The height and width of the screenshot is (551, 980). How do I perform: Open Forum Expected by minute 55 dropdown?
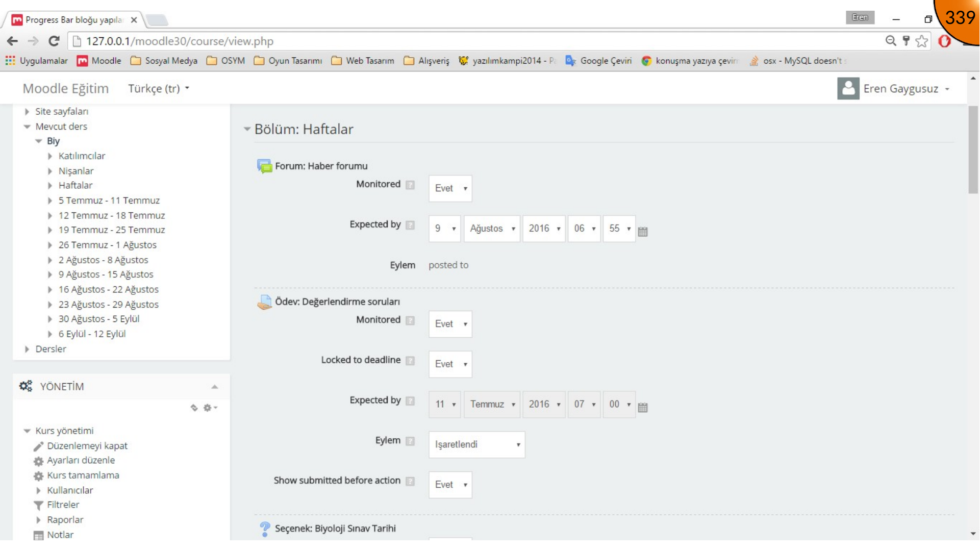(619, 229)
